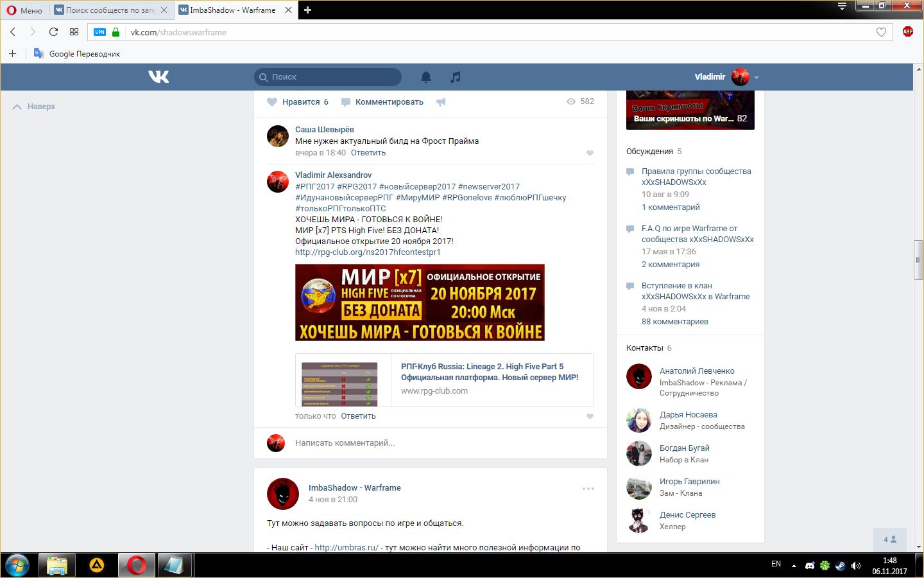Bookmark page with heart icon in address bar
Image resolution: width=924 pixels, height=578 pixels.
[881, 32]
